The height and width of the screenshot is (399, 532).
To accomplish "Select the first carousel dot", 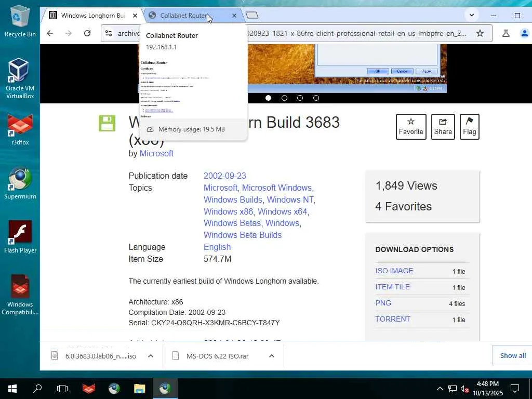I will click(269, 98).
